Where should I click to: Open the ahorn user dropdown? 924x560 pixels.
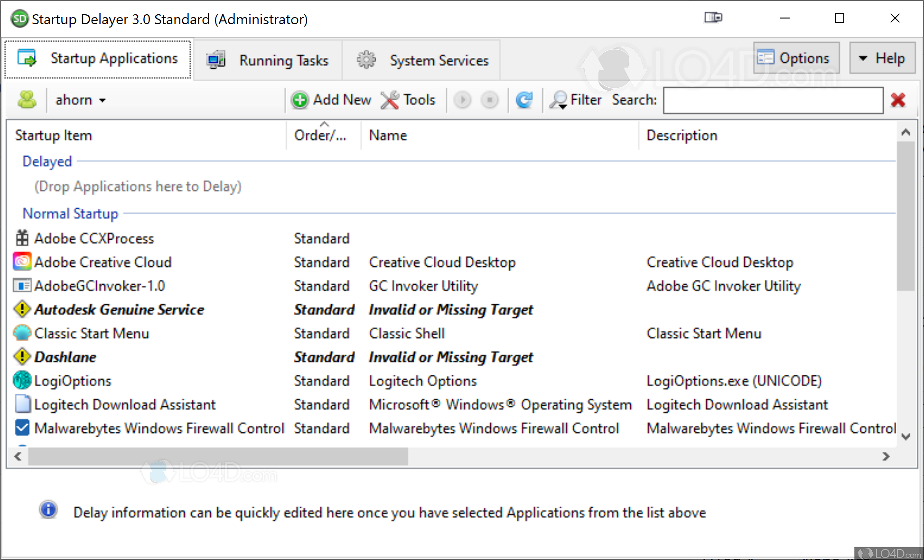tap(103, 100)
